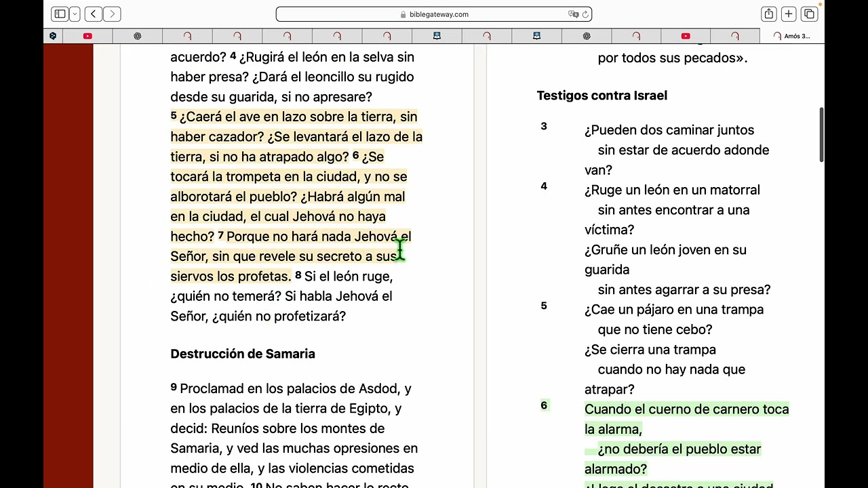Click verse number 5 beside '¿Cae un pájaro'
Viewport: 868px width, 488px height.
click(544, 306)
